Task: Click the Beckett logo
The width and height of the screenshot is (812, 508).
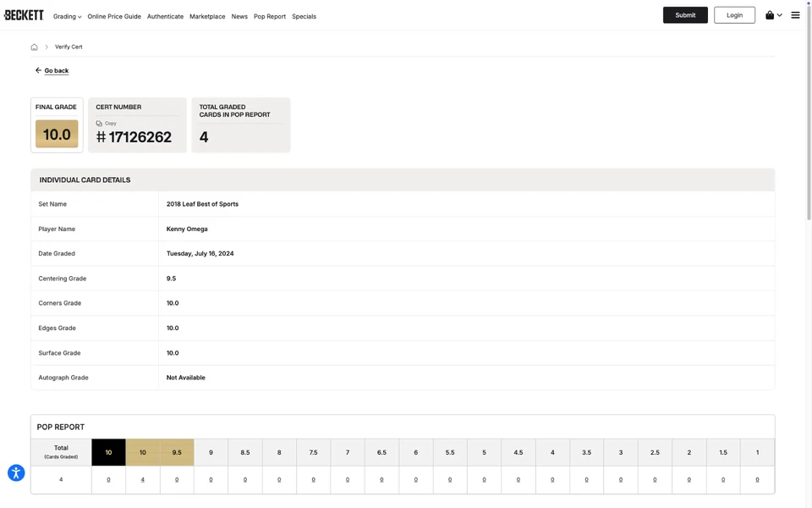Action: [24, 15]
